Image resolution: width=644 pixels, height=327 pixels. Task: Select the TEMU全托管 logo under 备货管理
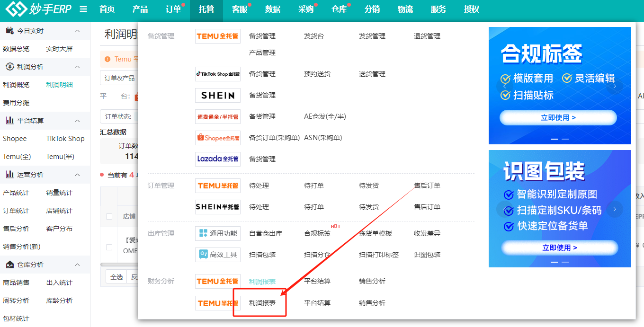click(218, 36)
